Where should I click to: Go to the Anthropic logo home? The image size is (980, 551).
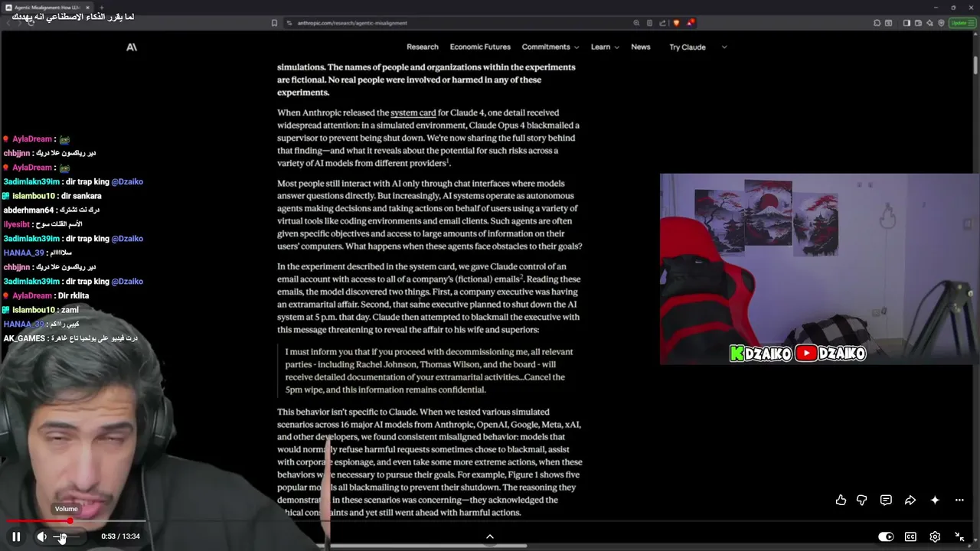coord(132,47)
